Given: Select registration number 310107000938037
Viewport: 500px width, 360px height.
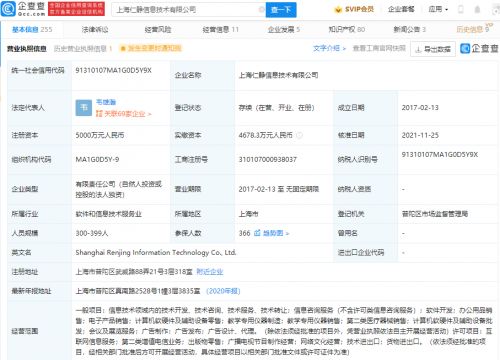Looking at the screenshot, I should tap(268, 160).
